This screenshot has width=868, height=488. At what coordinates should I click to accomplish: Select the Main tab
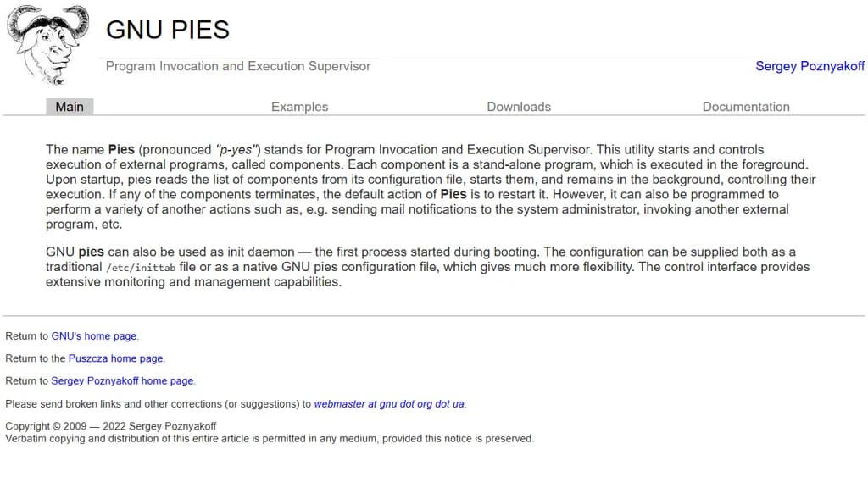(70, 107)
